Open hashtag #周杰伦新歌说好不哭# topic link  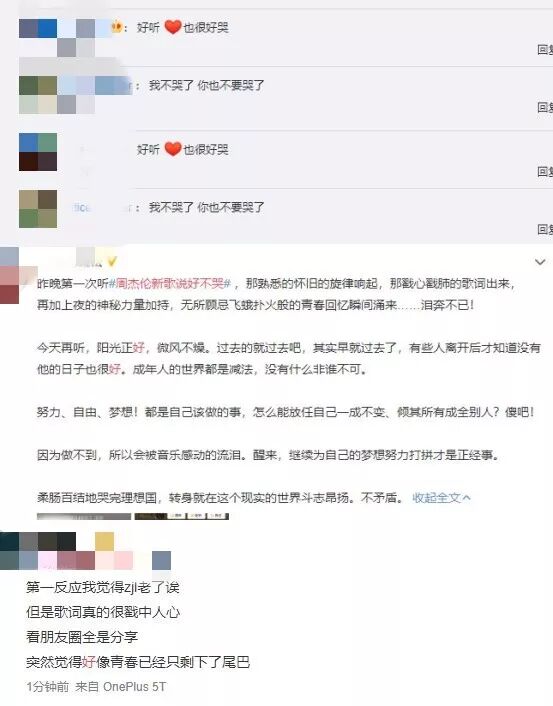(170, 283)
